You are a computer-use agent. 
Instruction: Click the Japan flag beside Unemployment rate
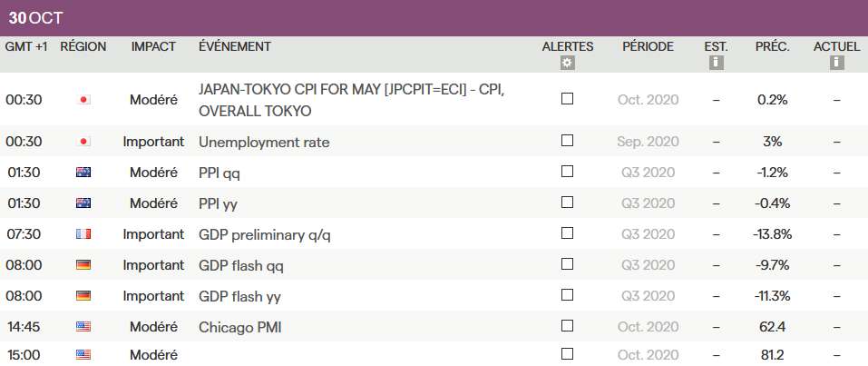click(x=83, y=142)
